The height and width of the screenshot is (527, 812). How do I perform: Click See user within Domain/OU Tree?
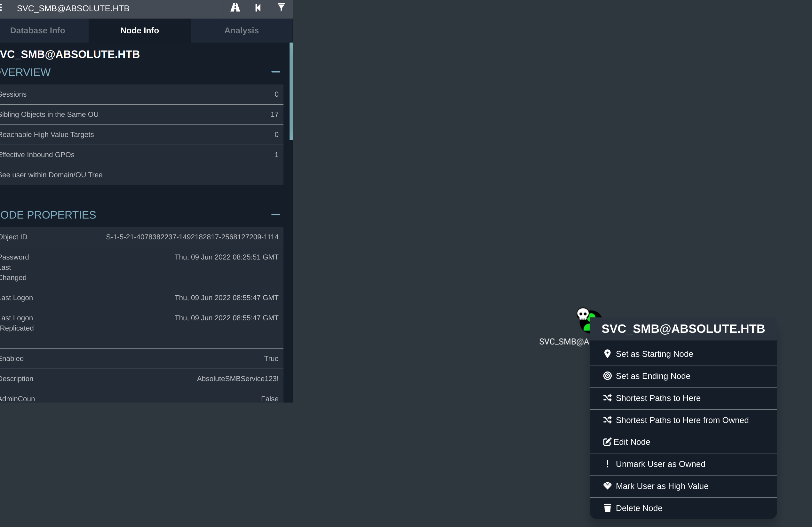click(x=51, y=175)
